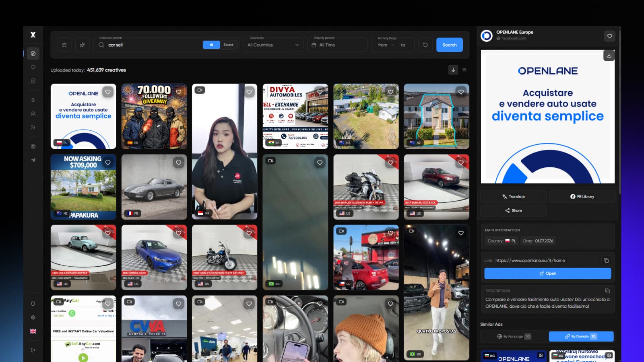Like the 70.000 Followers Giveaway card
The height and width of the screenshot is (362, 644).
(x=179, y=92)
